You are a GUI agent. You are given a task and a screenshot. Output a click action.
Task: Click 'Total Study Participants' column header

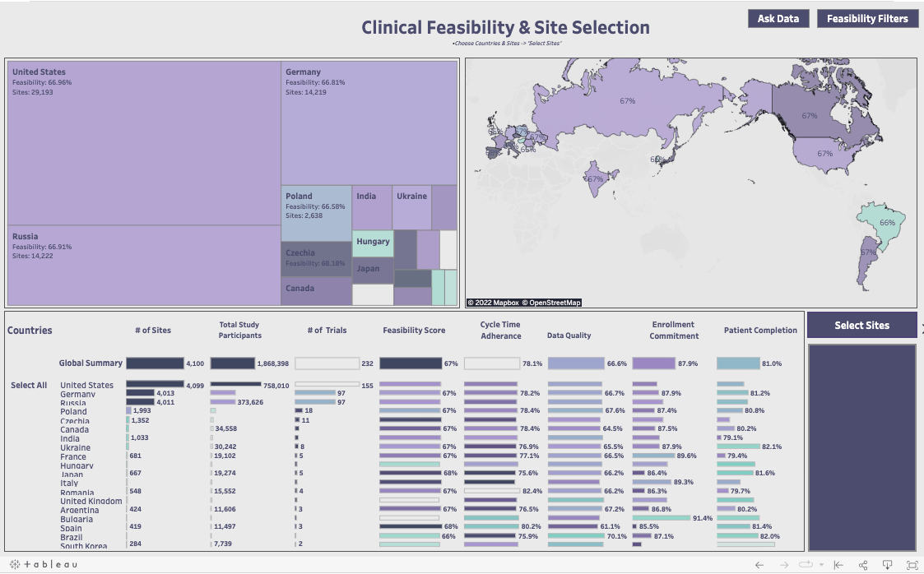(239, 330)
